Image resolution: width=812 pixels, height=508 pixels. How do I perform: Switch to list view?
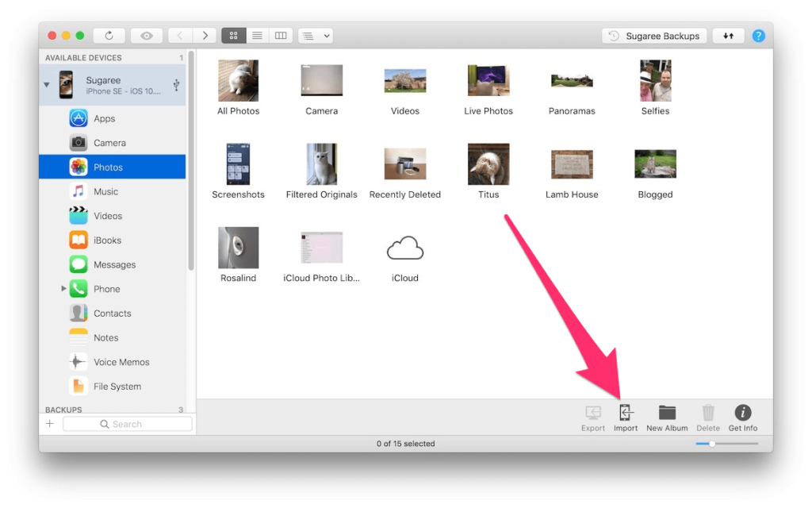pyautogui.click(x=257, y=36)
